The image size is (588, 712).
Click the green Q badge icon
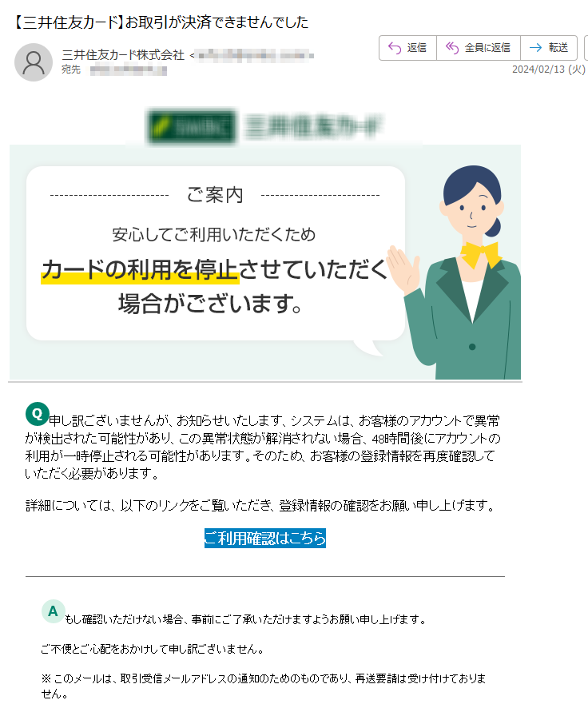(x=38, y=414)
